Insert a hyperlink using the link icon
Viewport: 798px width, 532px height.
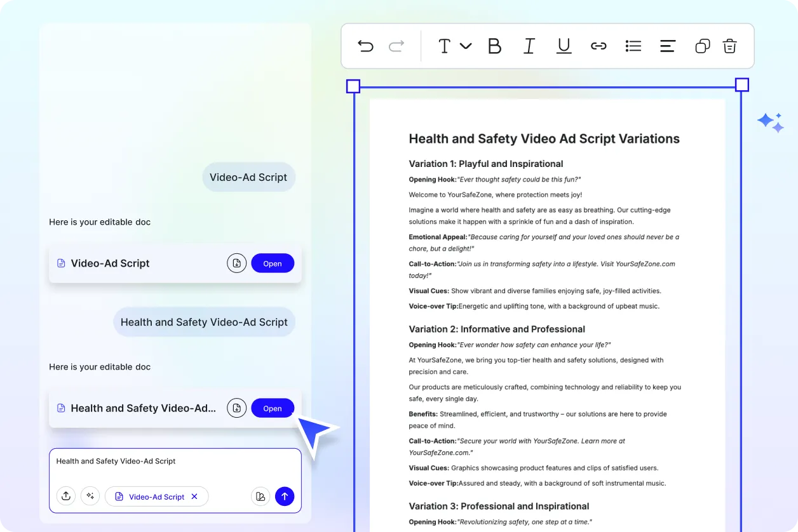[x=598, y=46]
